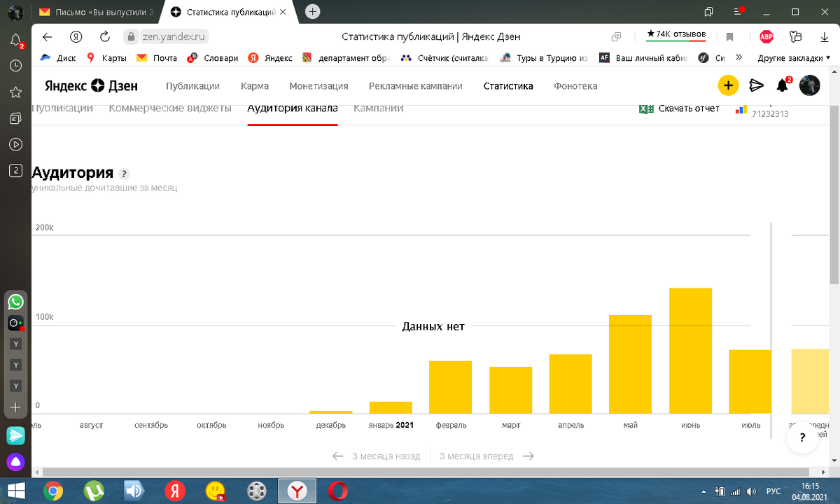Open the teal messenger arrow icon in sidebar
This screenshot has height=504, width=840.
[x=15, y=435]
